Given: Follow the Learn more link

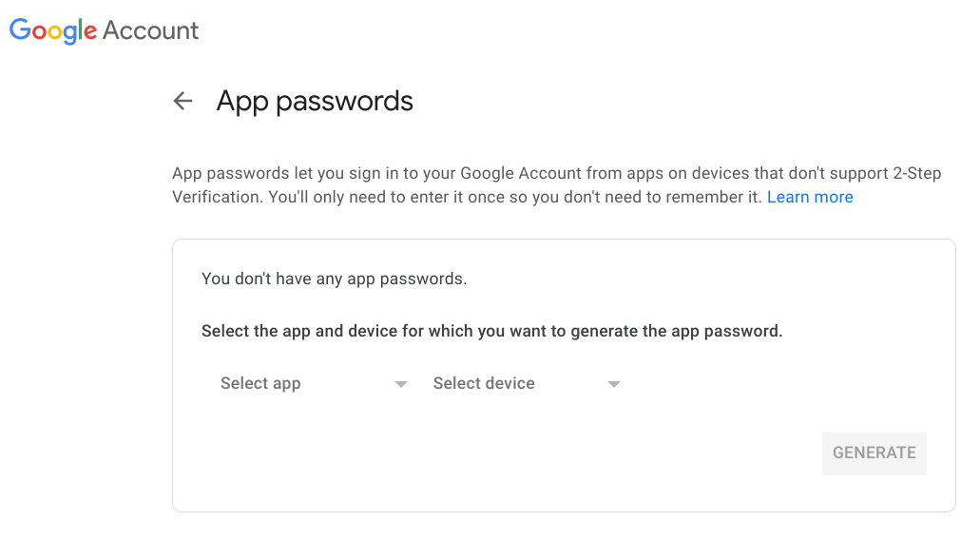Looking at the screenshot, I should [809, 197].
